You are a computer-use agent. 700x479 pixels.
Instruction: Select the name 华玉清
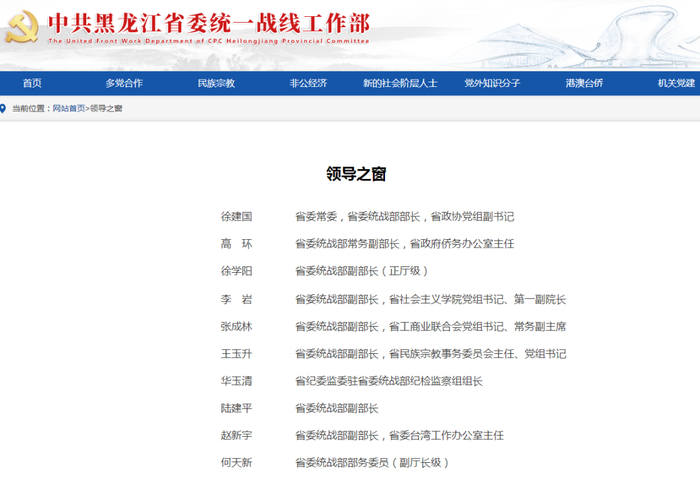(x=237, y=381)
